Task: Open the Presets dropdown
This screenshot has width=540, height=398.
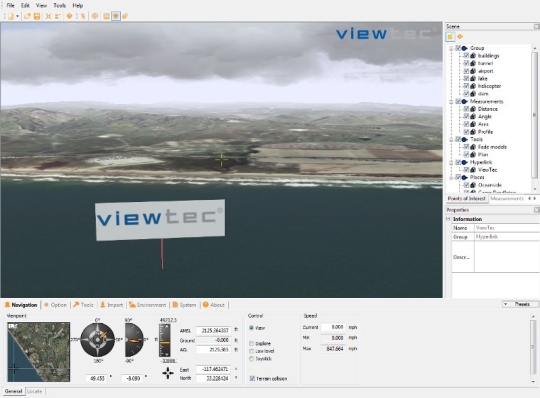Action: coord(520,304)
